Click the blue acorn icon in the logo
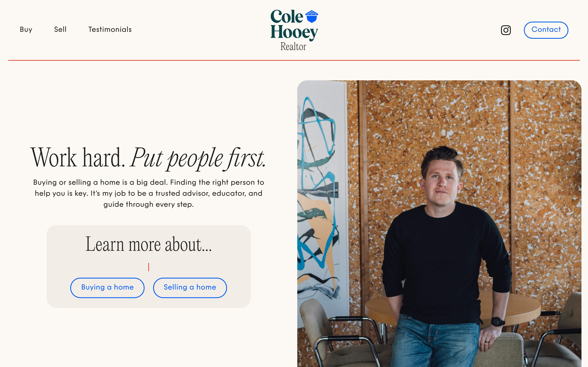 pyautogui.click(x=312, y=17)
